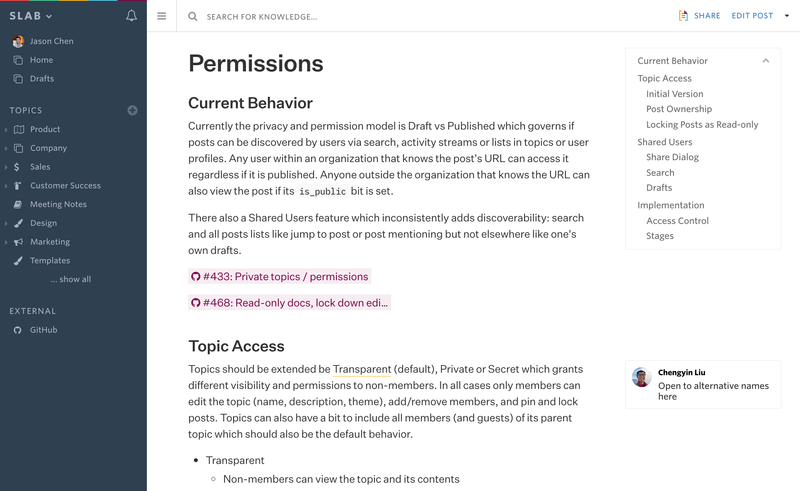The width and height of the screenshot is (800, 491).
Task: Click the Search for Knowledge field
Action: coord(400,17)
